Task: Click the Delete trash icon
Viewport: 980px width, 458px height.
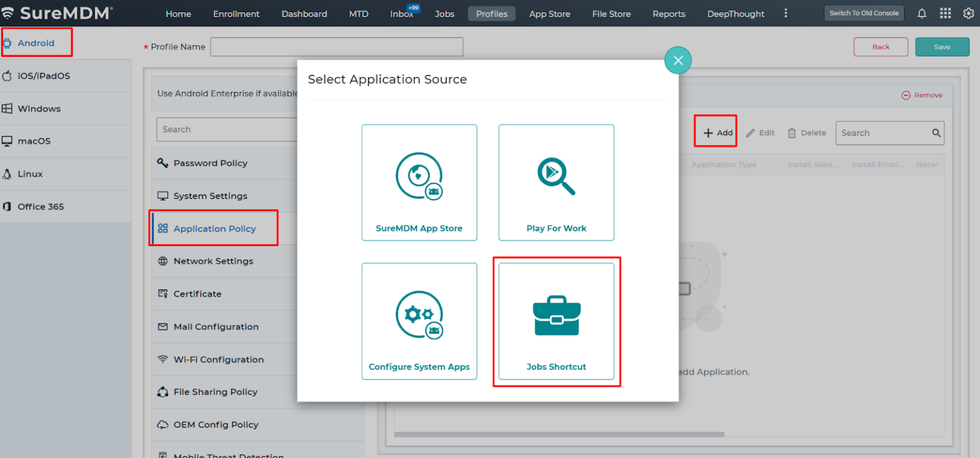Action: tap(806, 133)
